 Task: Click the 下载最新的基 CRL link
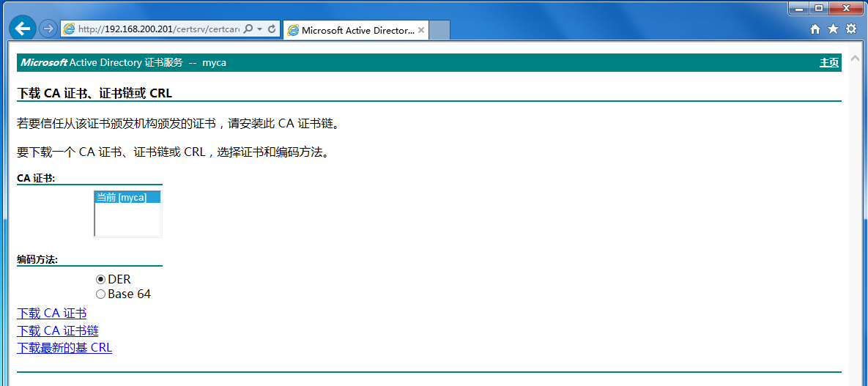pos(64,348)
